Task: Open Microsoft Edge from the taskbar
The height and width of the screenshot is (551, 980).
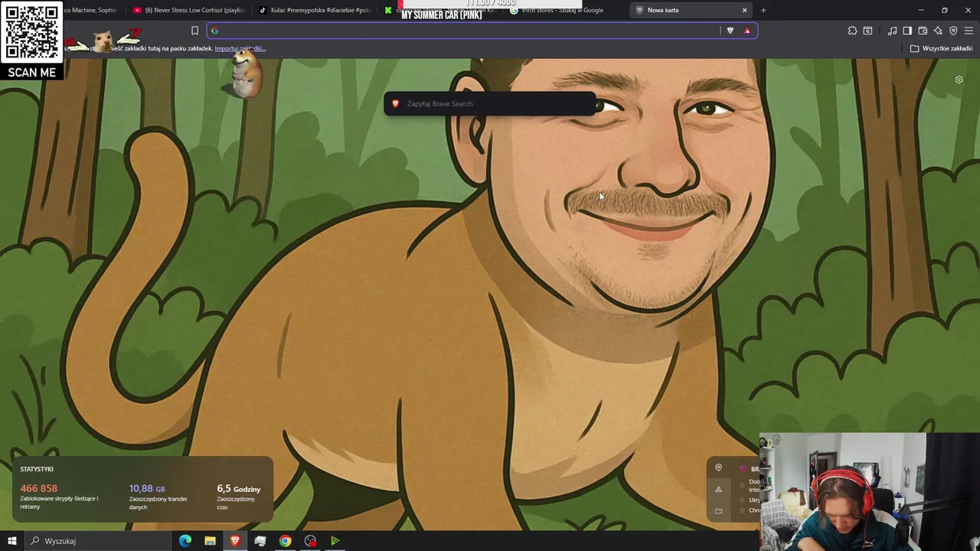Action: coord(185,541)
